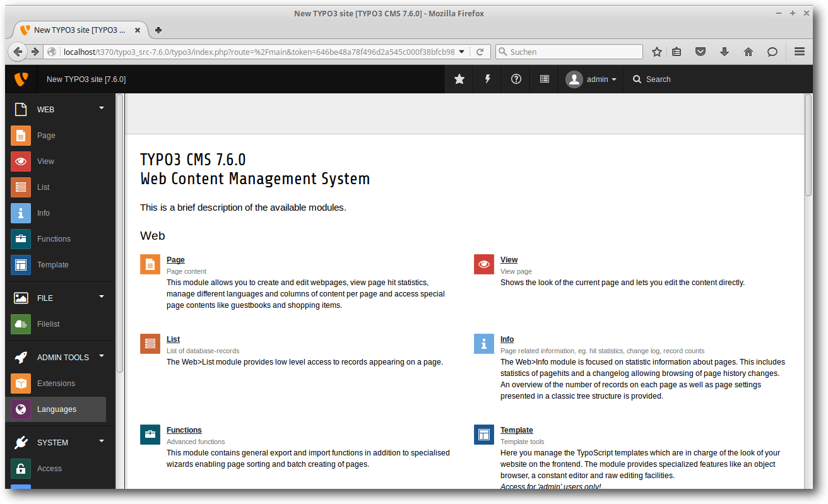Click the FILE group image icon
This screenshot has height=504, width=828.
coord(21,298)
